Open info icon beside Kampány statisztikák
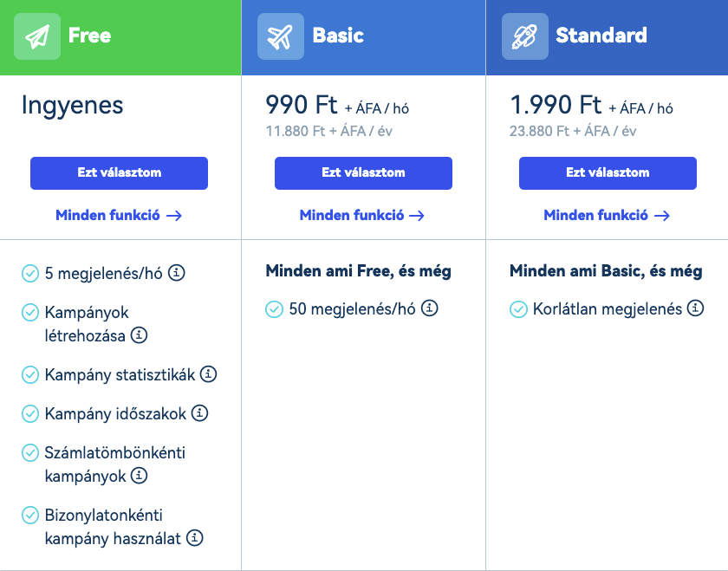The width and height of the screenshot is (728, 571). 208,374
